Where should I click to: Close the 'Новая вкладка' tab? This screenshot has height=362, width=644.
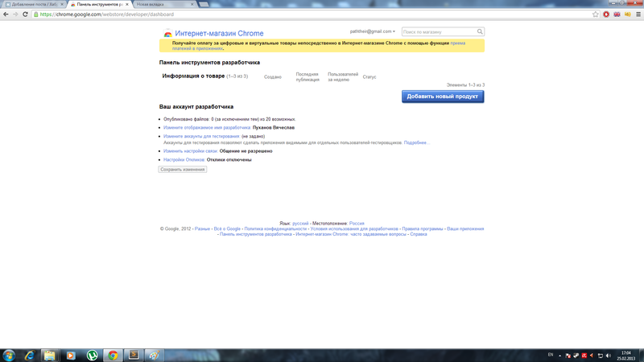tap(192, 4)
